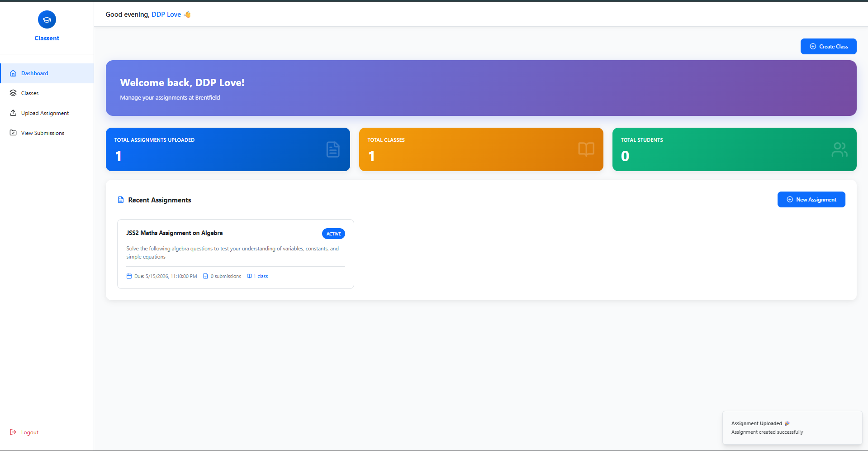This screenshot has height=451, width=868.
Task: Go to Upload Assignment page
Action: point(47,113)
